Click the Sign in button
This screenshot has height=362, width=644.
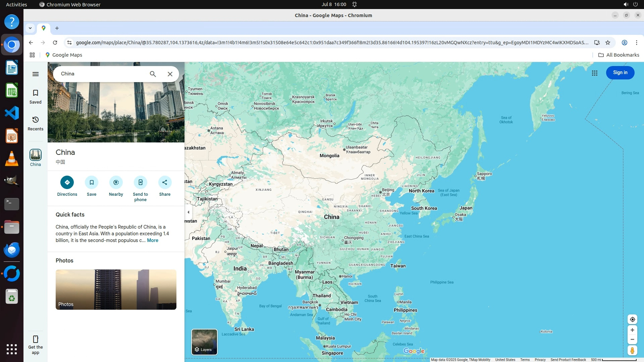(x=620, y=73)
